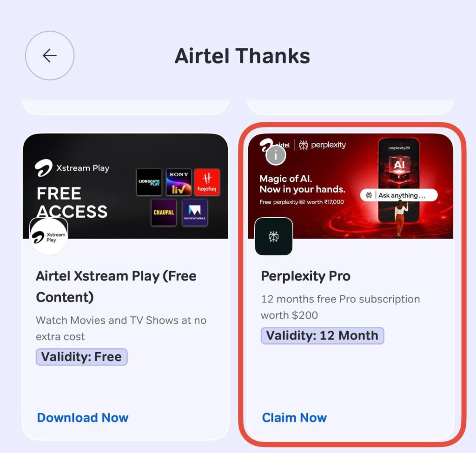This screenshot has height=453, width=476.
Task: Tap the Validity: Free badge
Action: pos(81,357)
